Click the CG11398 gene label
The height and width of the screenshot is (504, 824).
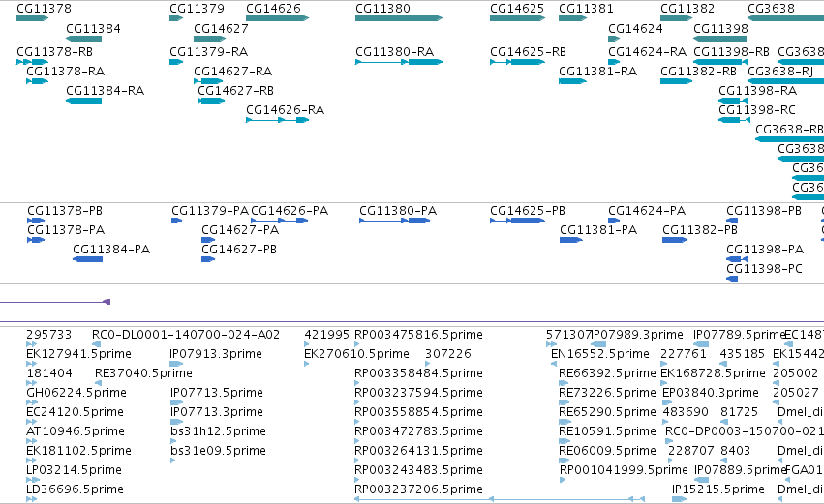coord(720,29)
